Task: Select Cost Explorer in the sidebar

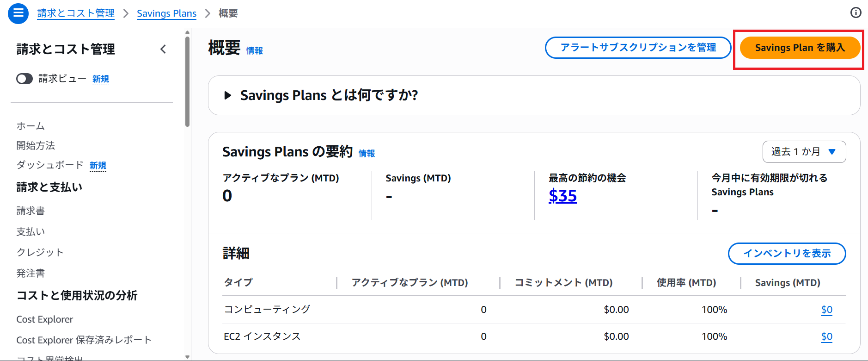Action: pyautogui.click(x=45, y=319)
